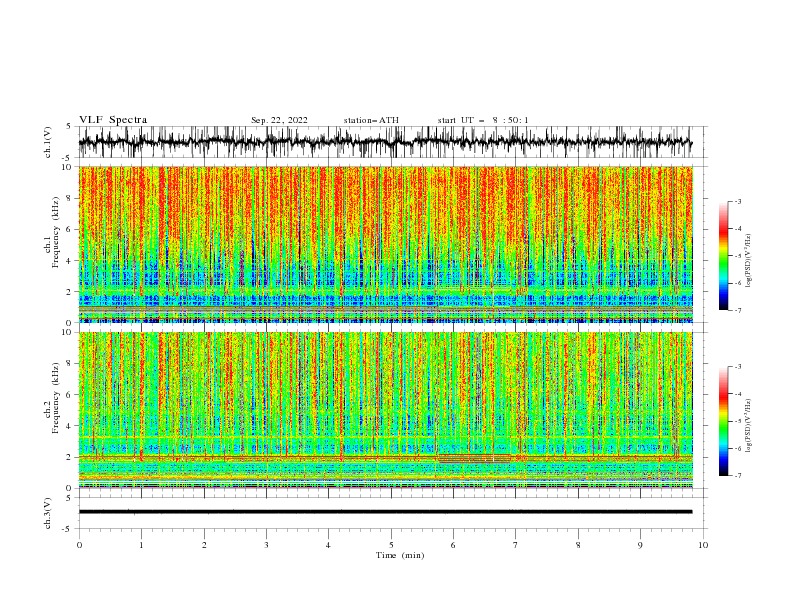This screenshot has height=612, width=792.
Task: Click time axis tick label "7"
Action: 516,545
